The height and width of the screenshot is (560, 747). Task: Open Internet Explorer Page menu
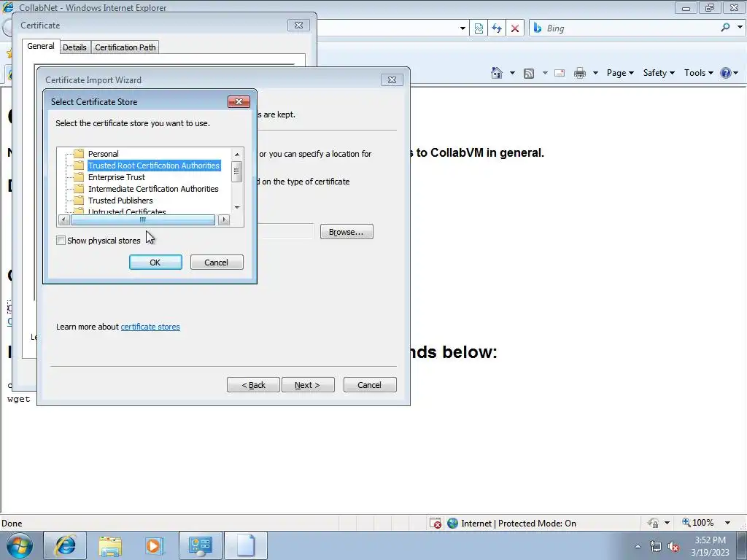click(x=620, y=73)
